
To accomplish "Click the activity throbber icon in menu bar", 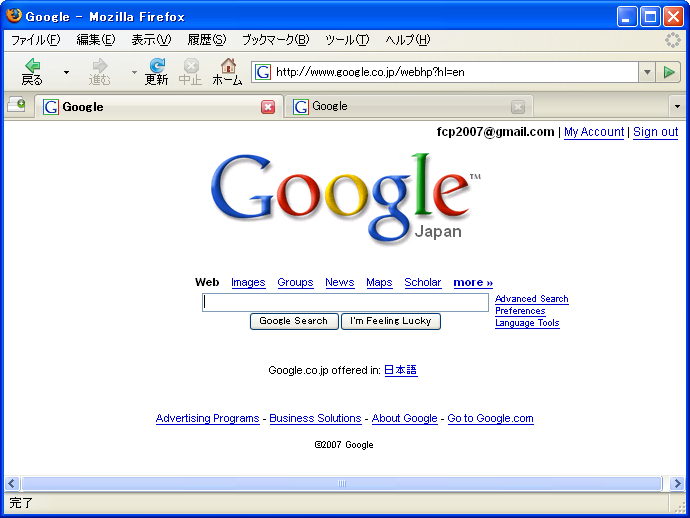I will [x=672, y=40].
